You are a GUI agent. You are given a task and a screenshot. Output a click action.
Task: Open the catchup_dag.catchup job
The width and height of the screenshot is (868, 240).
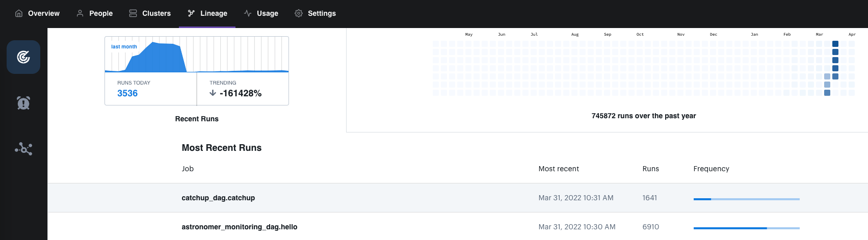tap(218, 198)
